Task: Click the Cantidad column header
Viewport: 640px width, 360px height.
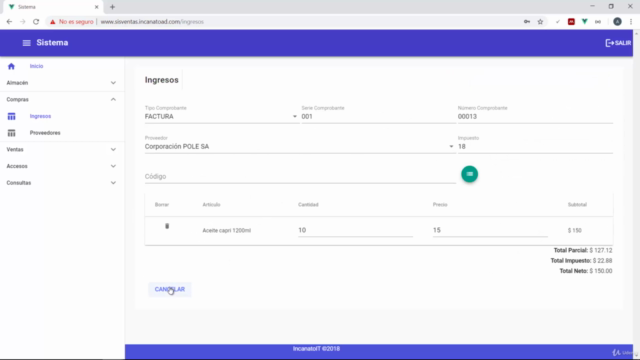Action: pos(308,204)
